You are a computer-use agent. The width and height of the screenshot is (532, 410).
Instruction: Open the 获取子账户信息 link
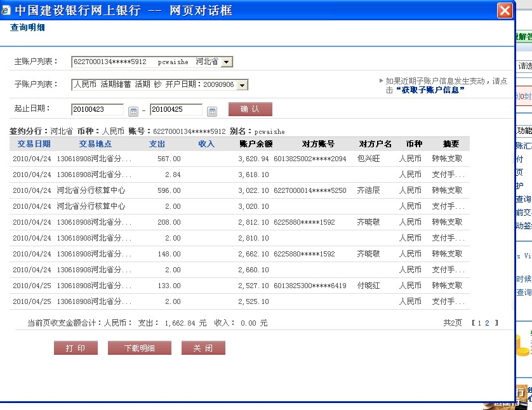tap(430, 90)
